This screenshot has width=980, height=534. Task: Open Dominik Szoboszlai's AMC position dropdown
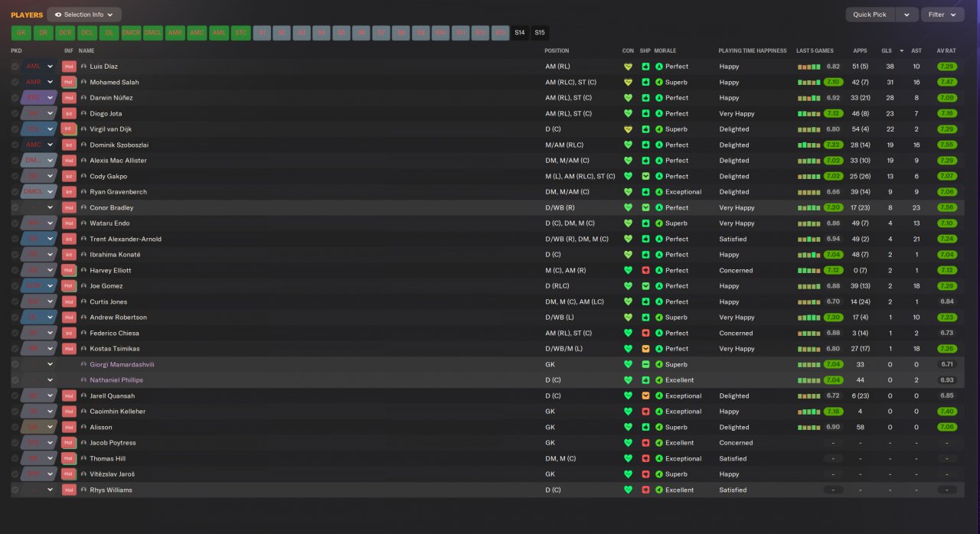tap(40, 145)
